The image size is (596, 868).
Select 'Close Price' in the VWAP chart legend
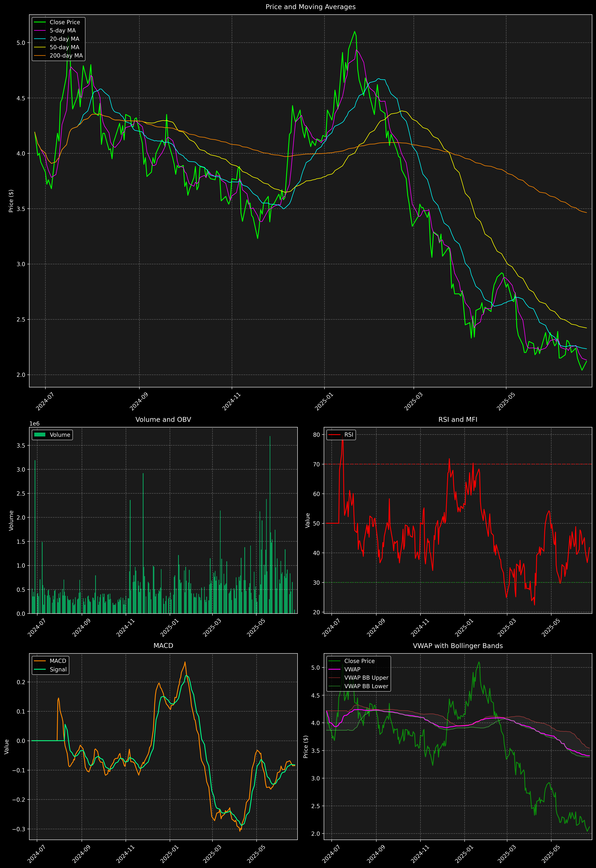point(351,661)
